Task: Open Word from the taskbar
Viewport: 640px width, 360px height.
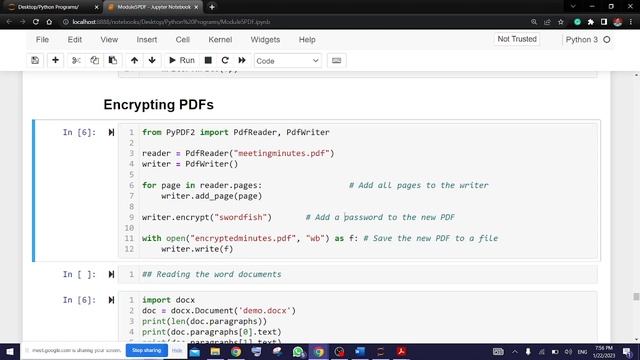Action: click(x=360, y=351)
